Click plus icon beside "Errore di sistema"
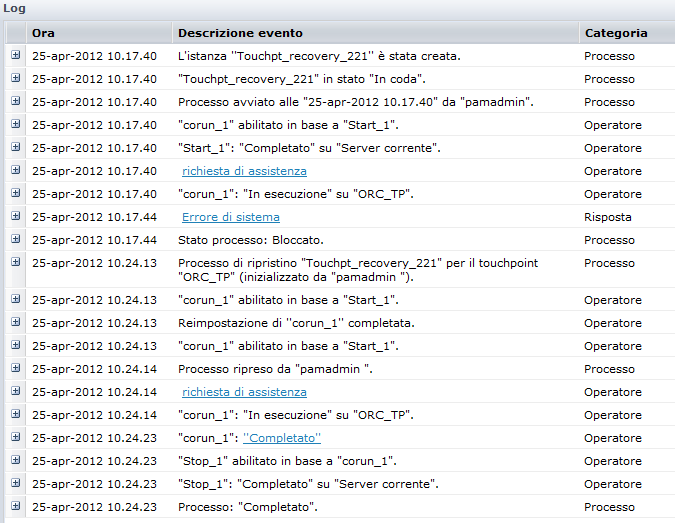The height and width of the screenshot is (523, 675). pyautogui.click(x=16, y=217)
